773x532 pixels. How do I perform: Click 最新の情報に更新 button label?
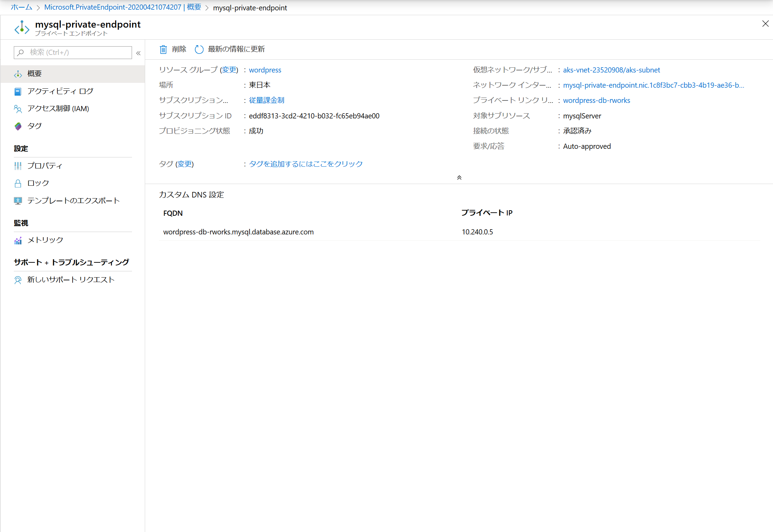tap(236, 49)
